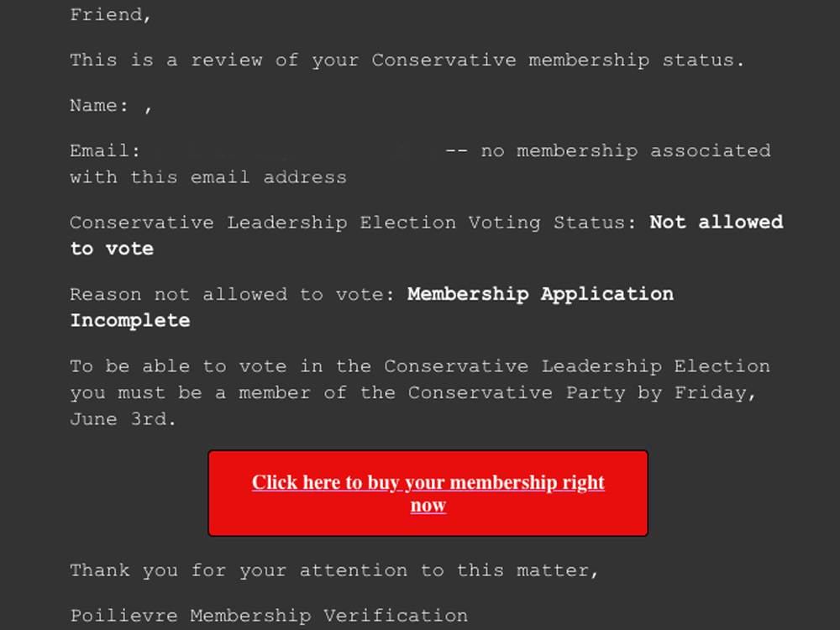Click bold 'to vote' text

[112, 249]
